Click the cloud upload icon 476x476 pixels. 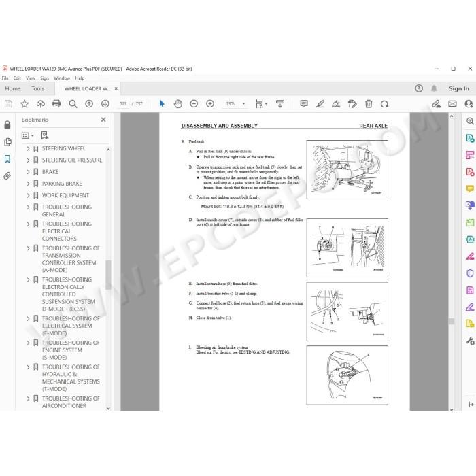[x=40, y=104]
